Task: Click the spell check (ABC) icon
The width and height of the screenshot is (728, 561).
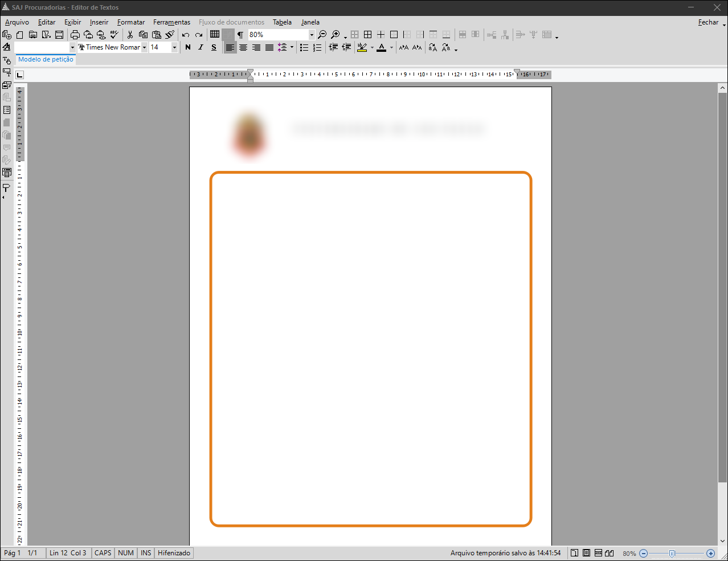Action: [x=113, y=34]
